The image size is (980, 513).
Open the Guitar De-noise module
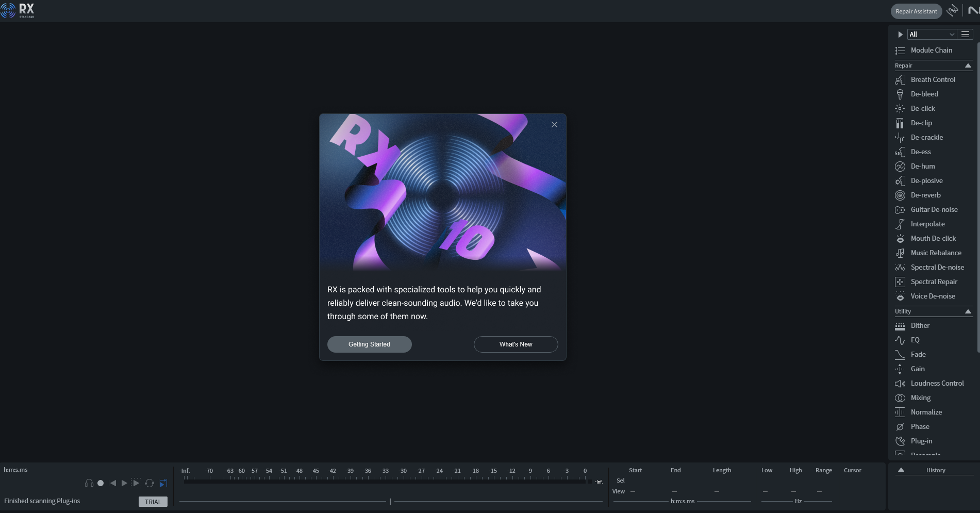click(933, 209)
